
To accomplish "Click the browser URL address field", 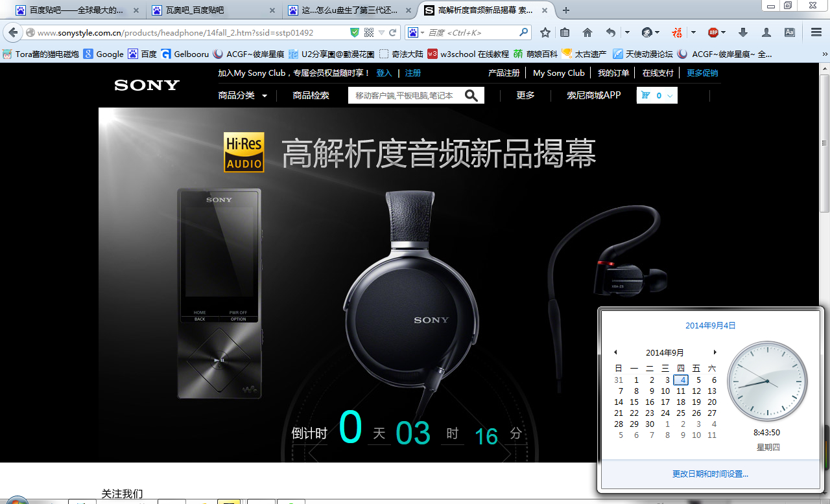I will (x=192, y=32).
